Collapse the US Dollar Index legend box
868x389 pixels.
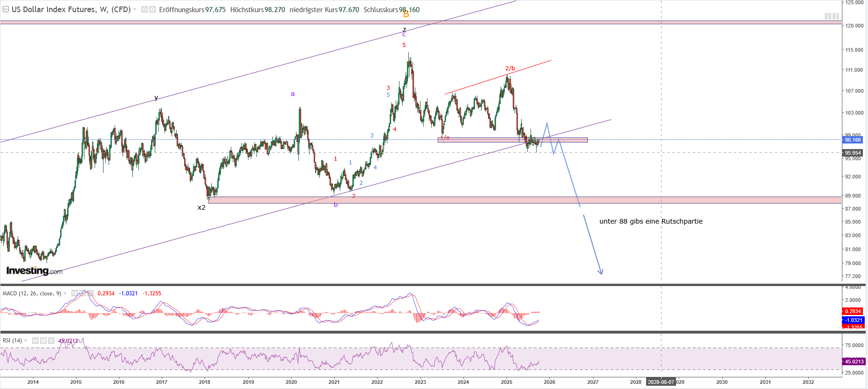pyautogui.click(x=6, y=9)
